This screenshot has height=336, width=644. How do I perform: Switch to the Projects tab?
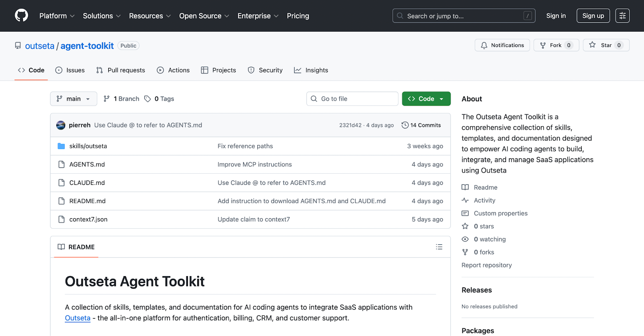click(219, 70)
